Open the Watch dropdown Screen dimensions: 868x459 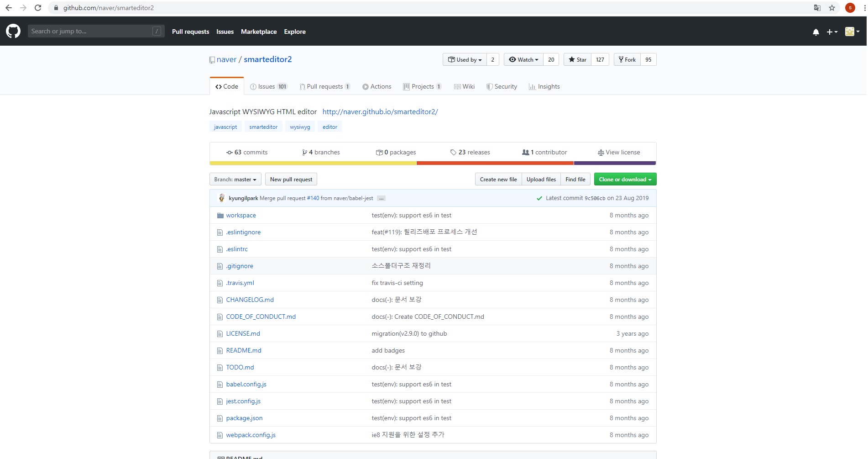coord(523,60)
